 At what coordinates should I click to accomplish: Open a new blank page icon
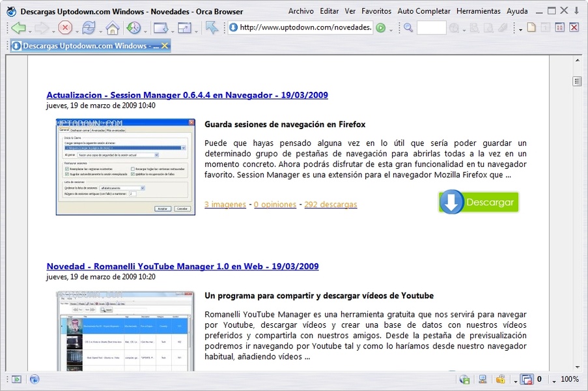tap(531, 27)
